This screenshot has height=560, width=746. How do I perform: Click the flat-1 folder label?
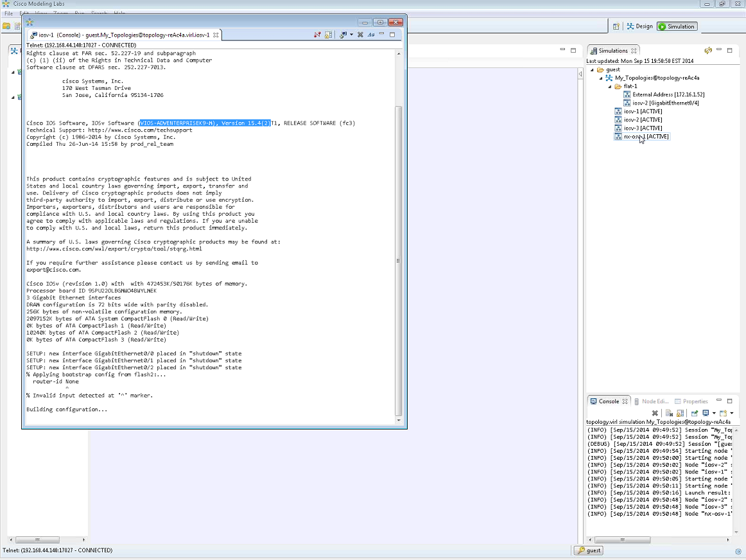(630, 86)
